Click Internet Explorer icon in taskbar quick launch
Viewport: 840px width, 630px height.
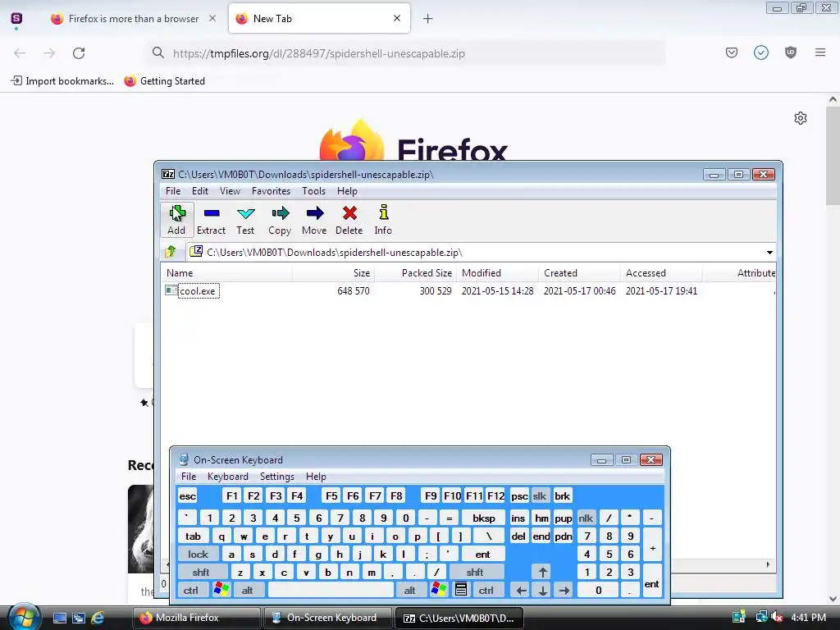pyautogui.click(x=98, y=618)
